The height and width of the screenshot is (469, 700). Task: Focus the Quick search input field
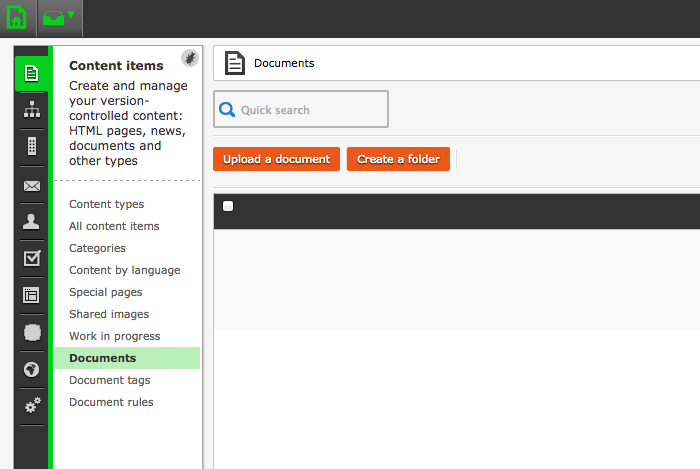(301, 109)
